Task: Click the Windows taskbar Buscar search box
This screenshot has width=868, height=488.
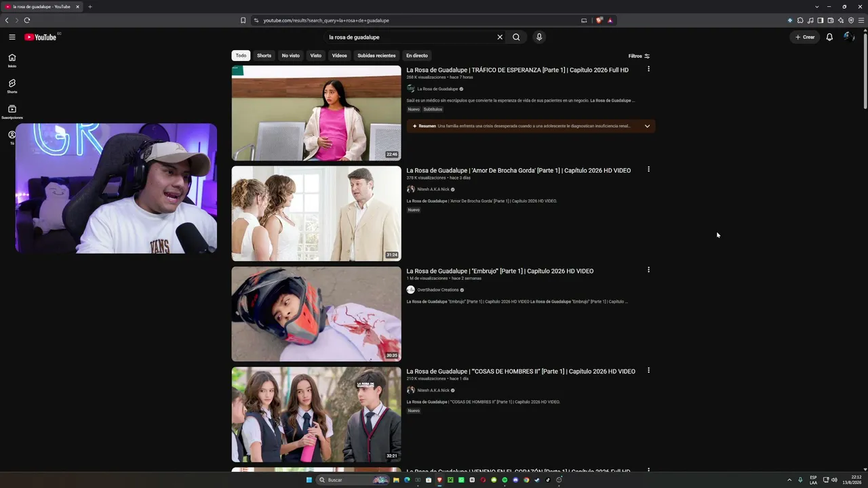Action: pos(353,480)
